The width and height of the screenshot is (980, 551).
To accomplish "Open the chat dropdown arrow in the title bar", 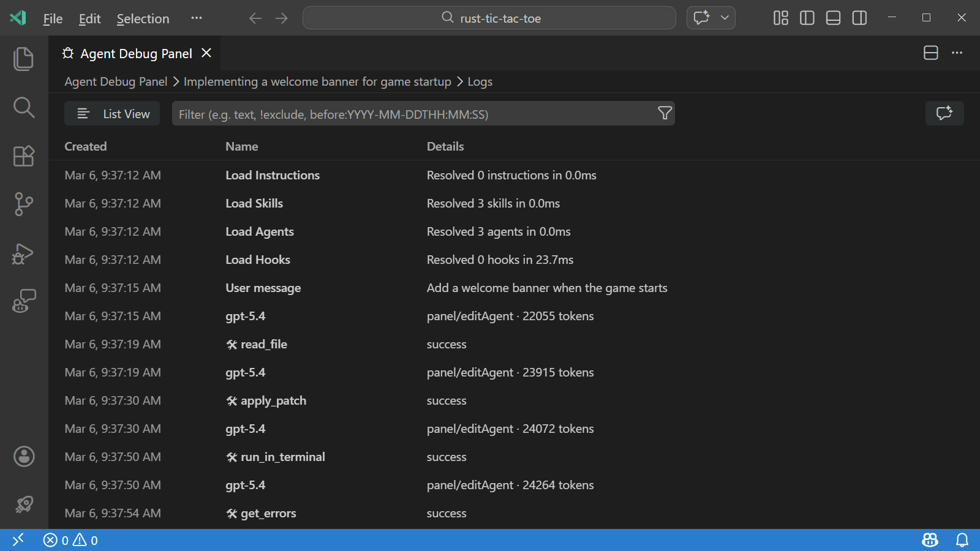I will (x=724, y=18).
